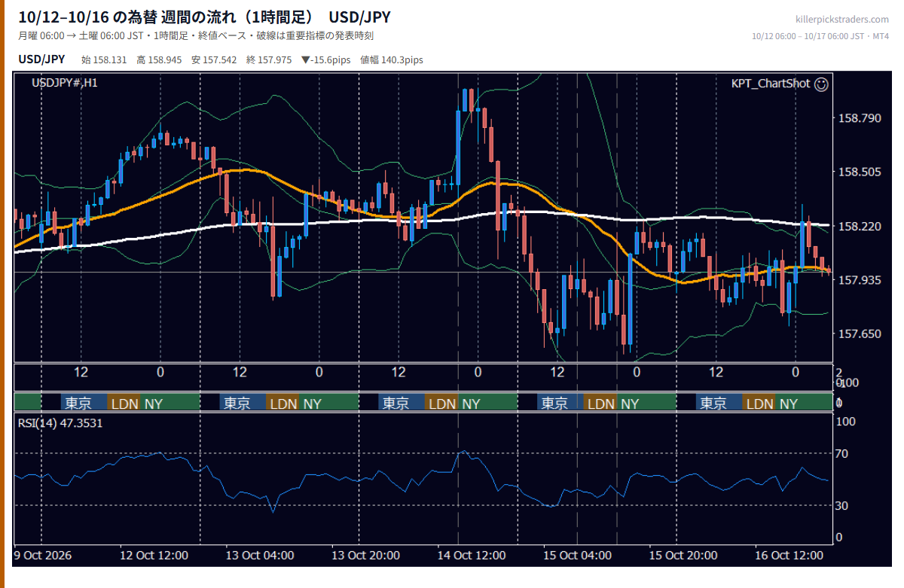Click the 15 Oct 20:00 time label
Screen dimensions: 904x588
(683, 555)
